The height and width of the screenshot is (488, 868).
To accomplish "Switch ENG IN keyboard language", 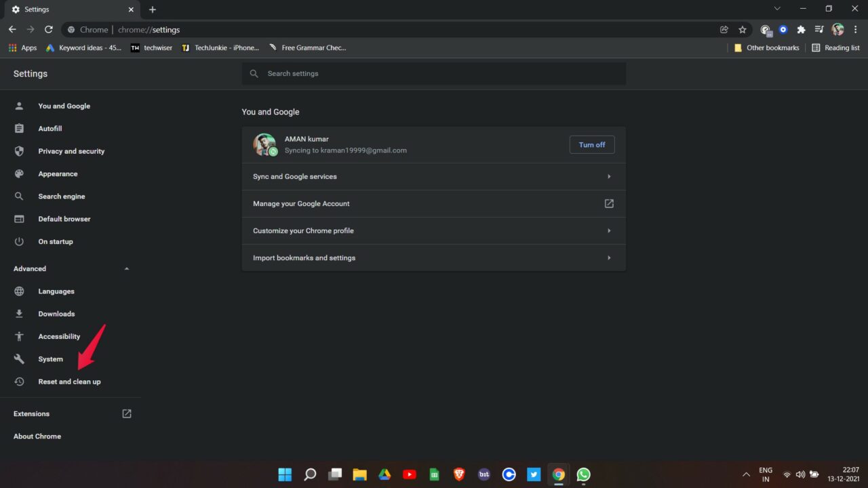I will coord(766,474).
